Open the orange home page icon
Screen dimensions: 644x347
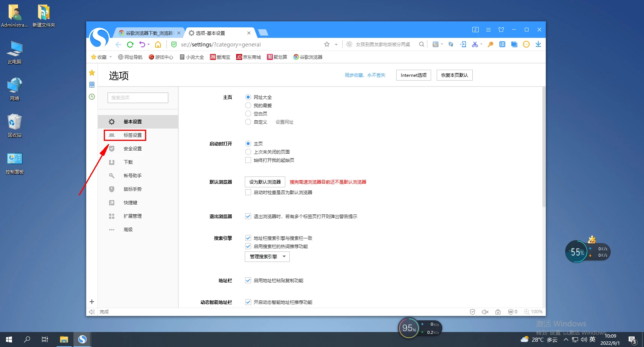coord(158,45)
